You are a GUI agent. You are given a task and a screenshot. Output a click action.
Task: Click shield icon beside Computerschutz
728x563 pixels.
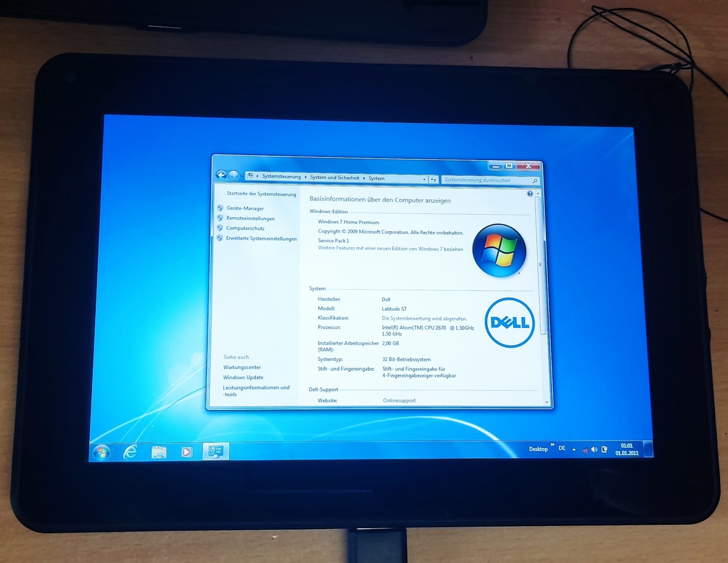tap(220, 228)
